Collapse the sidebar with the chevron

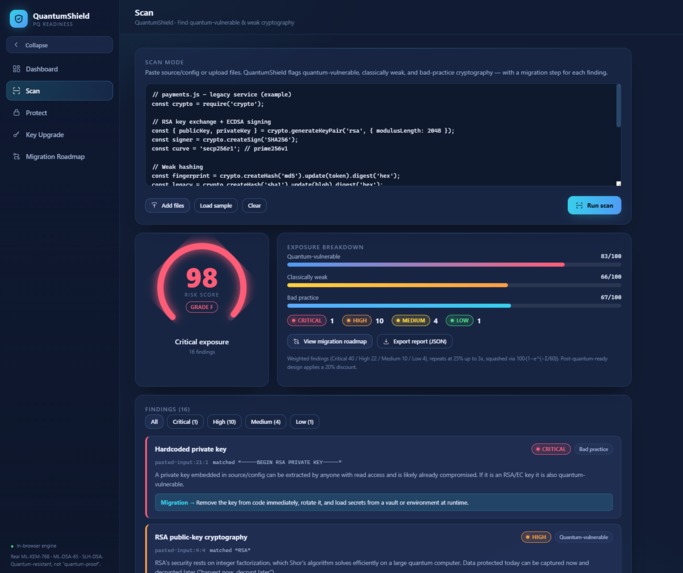[16, 45]
